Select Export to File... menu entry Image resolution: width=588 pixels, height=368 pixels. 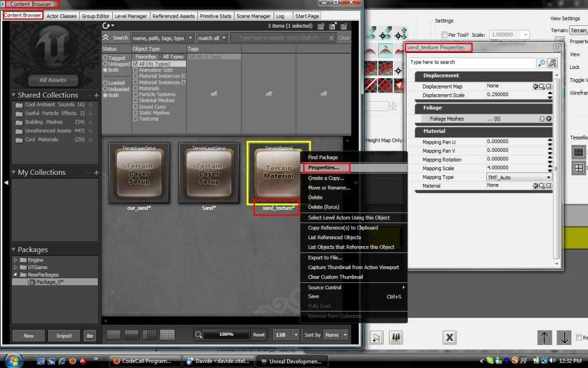point(325,258)
